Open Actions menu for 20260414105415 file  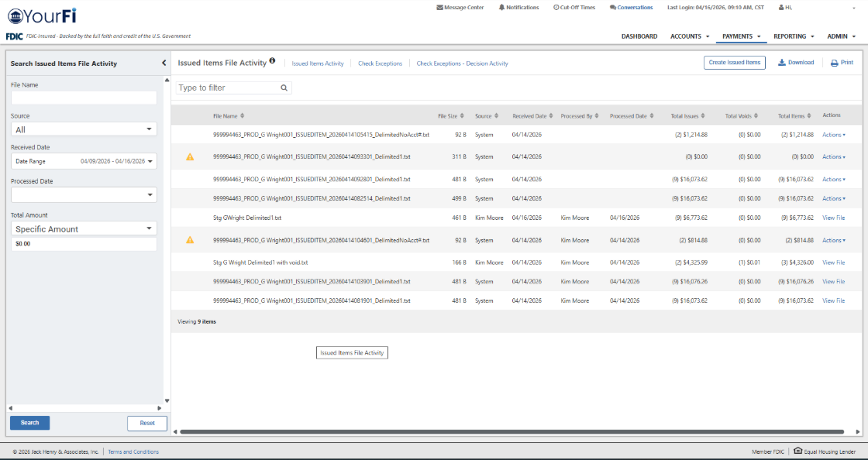pos(834,135)
